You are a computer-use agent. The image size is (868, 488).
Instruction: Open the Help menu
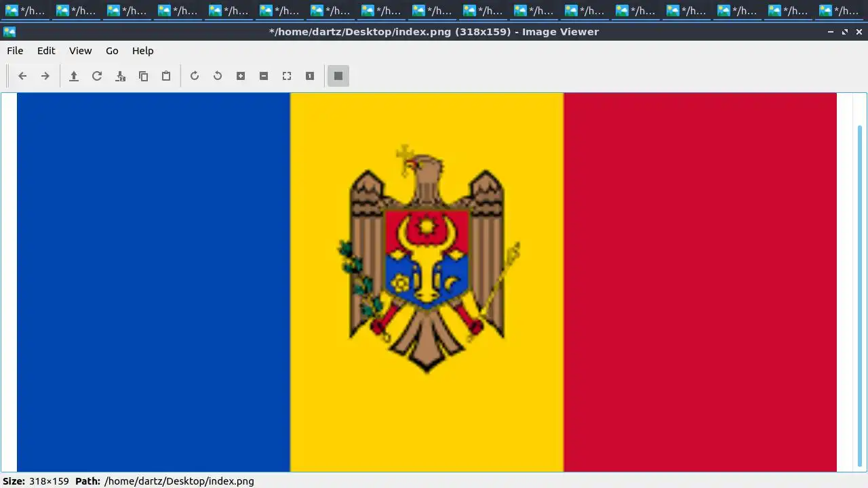142,51
